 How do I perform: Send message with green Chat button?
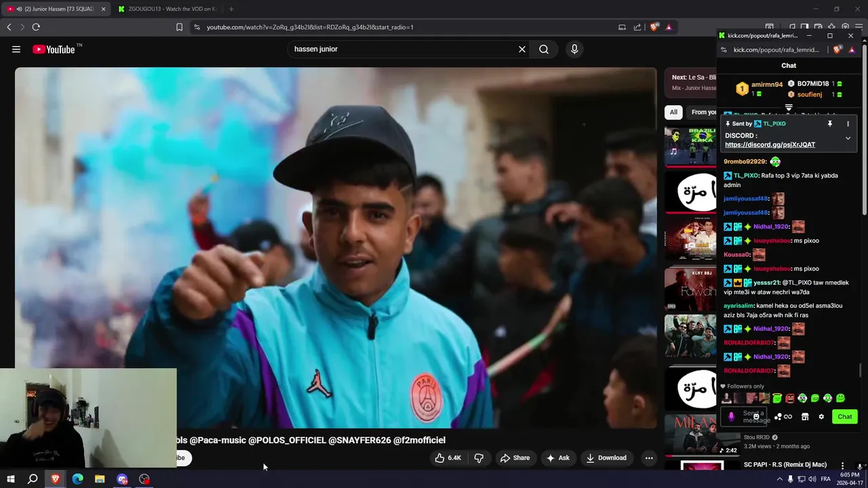(845, 417)
